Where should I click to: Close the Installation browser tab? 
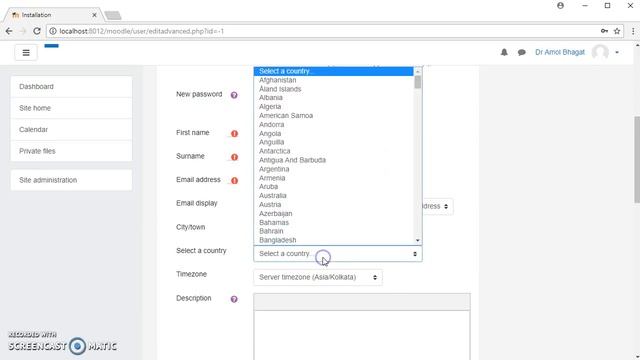click(94, 15)
